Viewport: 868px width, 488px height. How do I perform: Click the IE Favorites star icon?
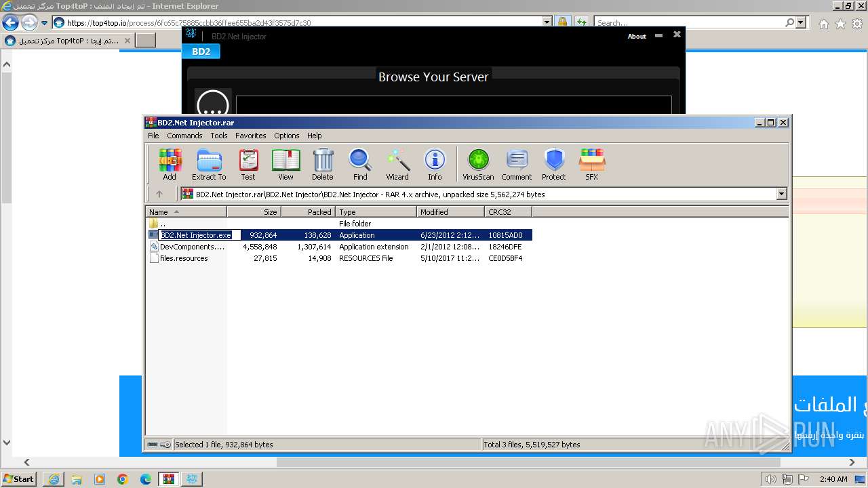(840, 24)
